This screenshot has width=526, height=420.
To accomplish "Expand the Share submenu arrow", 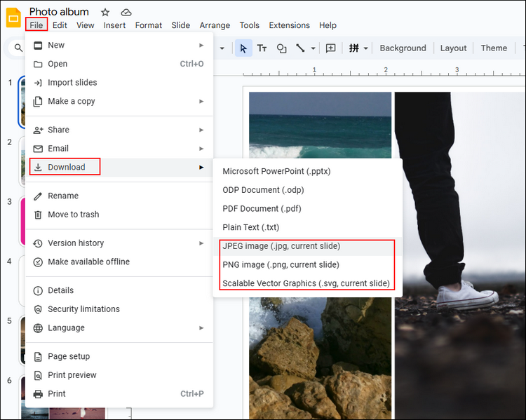I will [x=201, y=130].
